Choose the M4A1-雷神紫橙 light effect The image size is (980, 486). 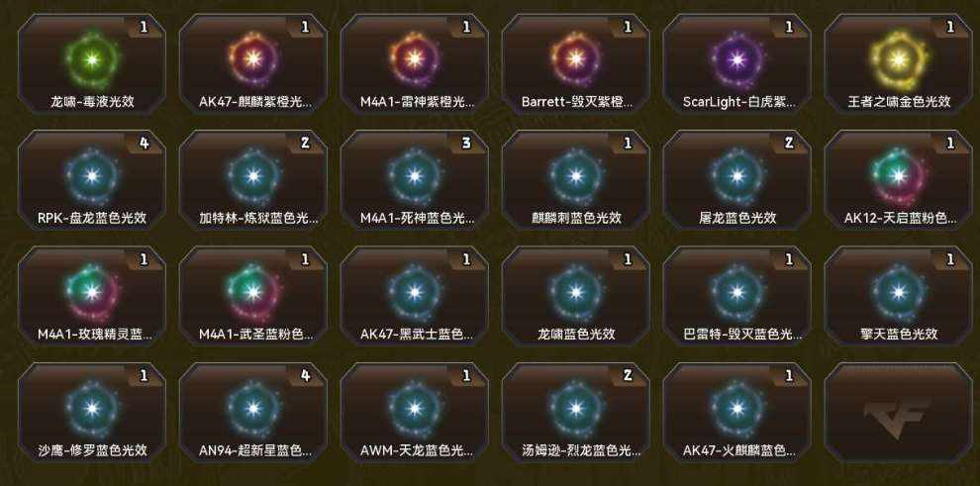click(415, 64)
